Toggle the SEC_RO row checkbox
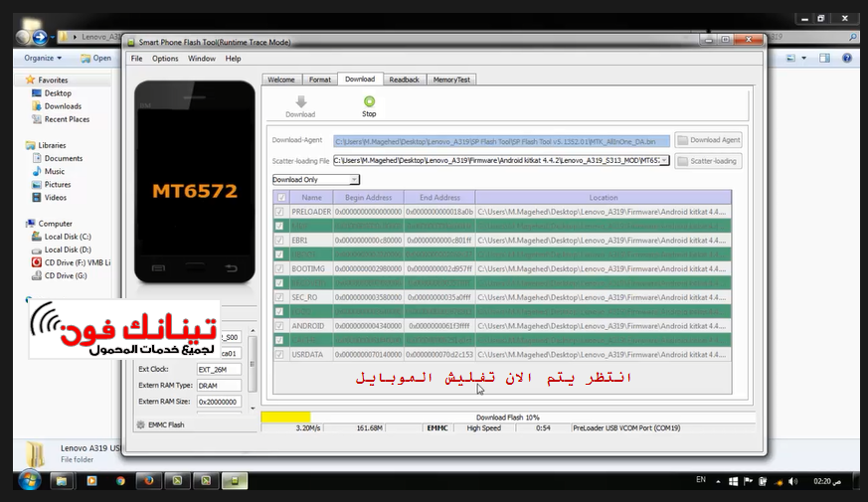868x502 pixels. point(279,297)
